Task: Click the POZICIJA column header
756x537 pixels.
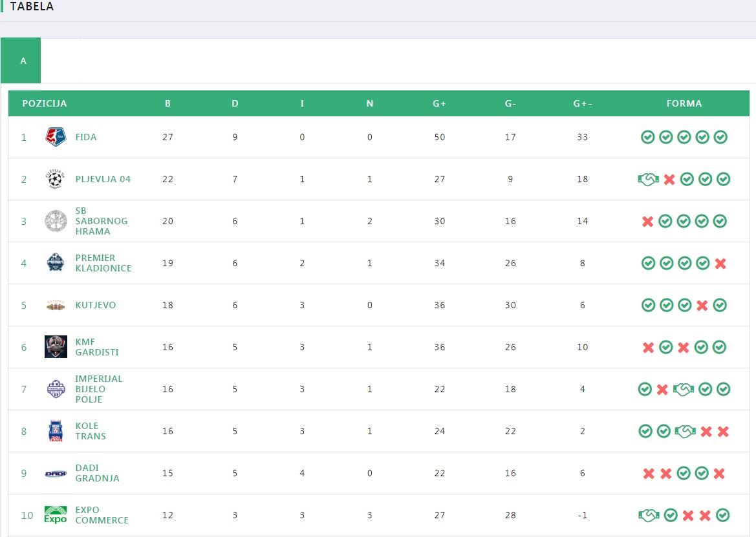Action: coord(45,103)
